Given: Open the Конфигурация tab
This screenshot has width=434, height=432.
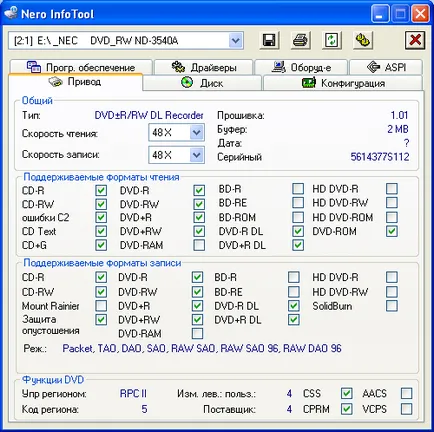Looking at the screenshot, I should 343,83.
